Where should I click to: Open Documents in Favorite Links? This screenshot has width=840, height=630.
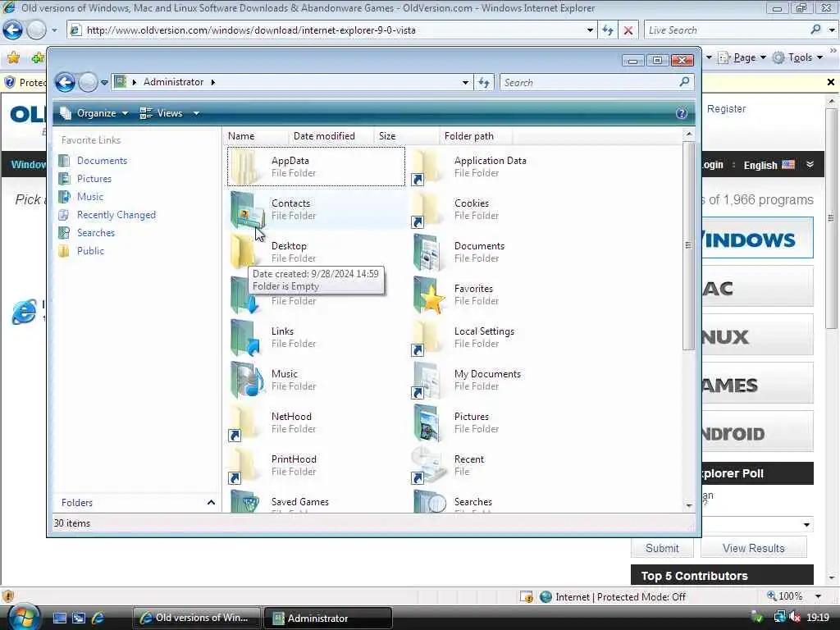pyautogui.click(x=102, y=161)
